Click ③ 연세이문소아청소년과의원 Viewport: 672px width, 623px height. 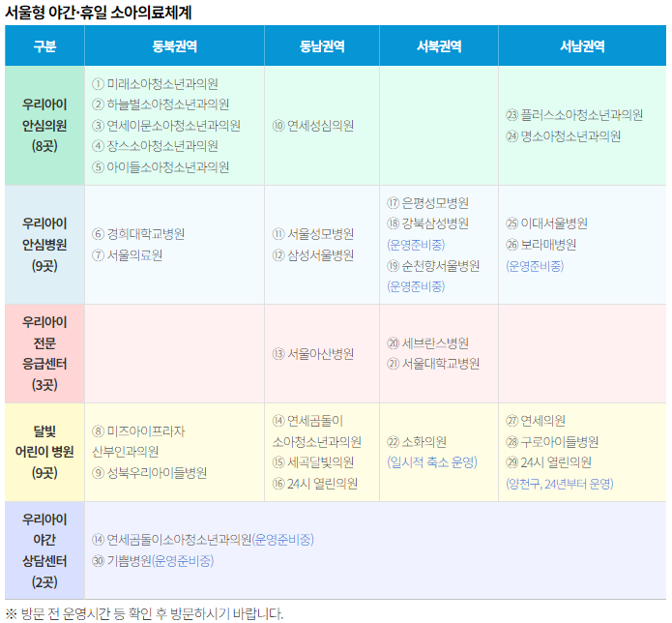pyautogui.click(x=166, y=125)
